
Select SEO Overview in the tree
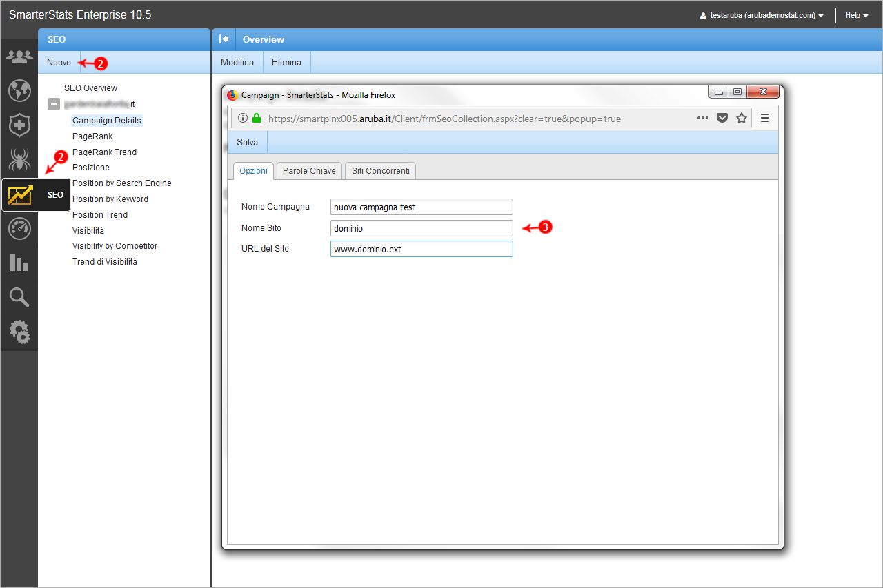coord(90,88)
